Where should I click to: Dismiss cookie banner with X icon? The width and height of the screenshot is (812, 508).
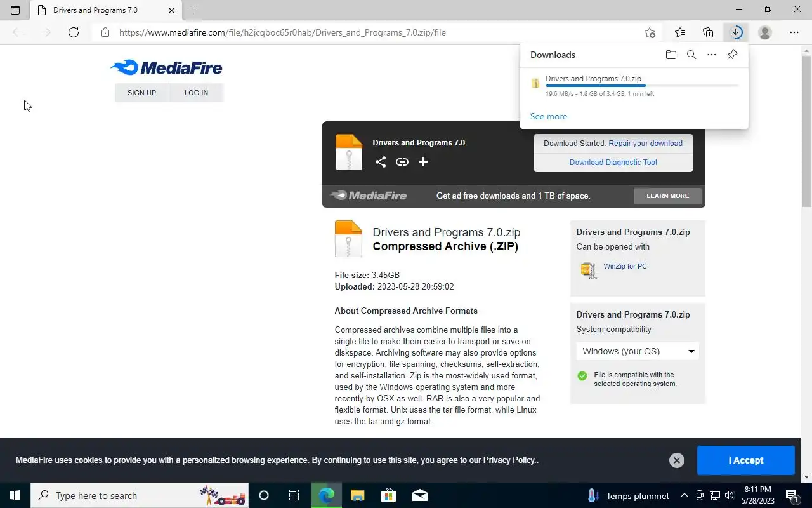(677, 460)
